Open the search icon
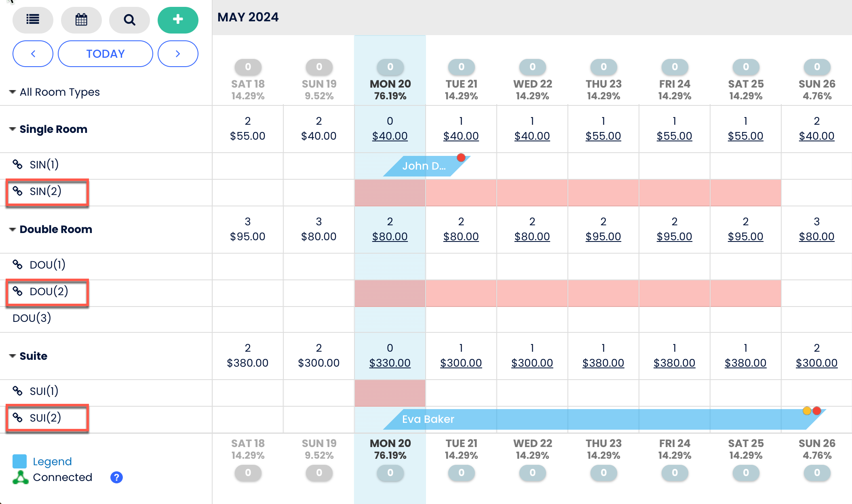 pos(129,20)
